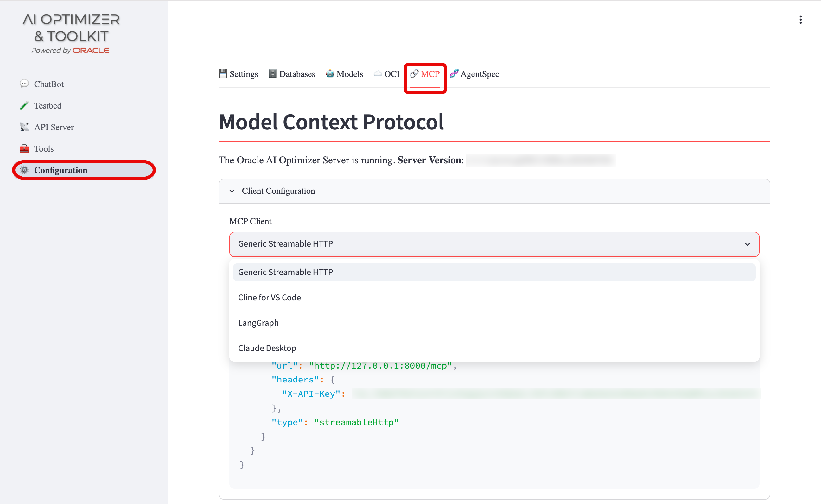Click the robot Models icon
The image size is (821, 504).
pyautogui.click(x=330, y=73)
